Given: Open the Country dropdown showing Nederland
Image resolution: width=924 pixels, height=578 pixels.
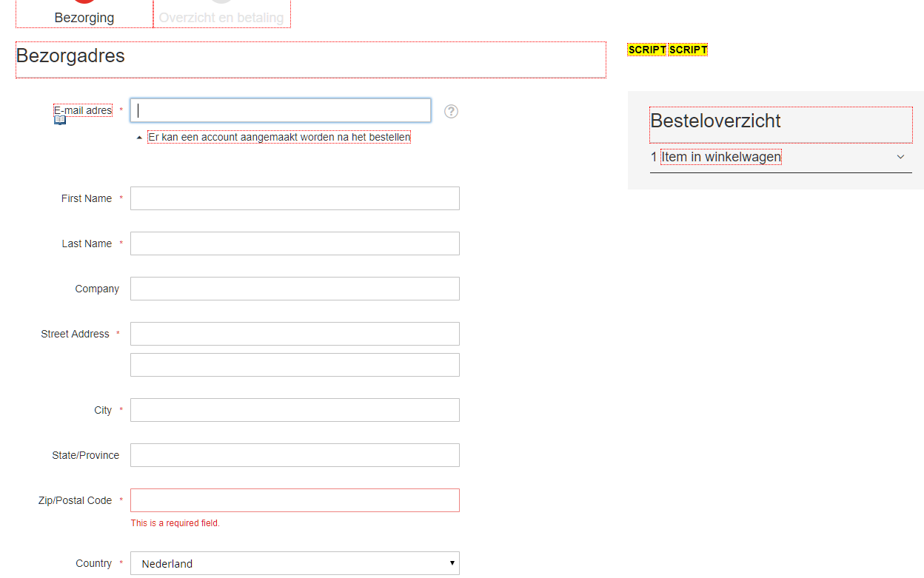Looking at the screenshot, I should 295,563.
